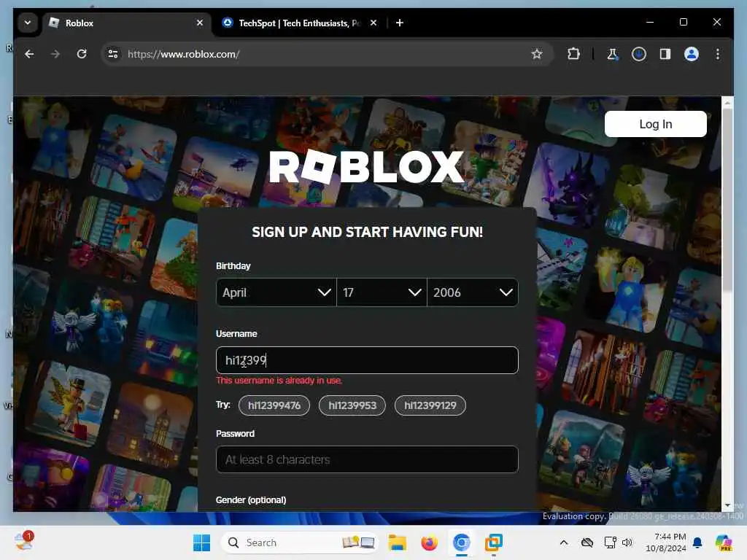
Task: Open the Chromium browser taskbar icon
Action: coord(461,542)
